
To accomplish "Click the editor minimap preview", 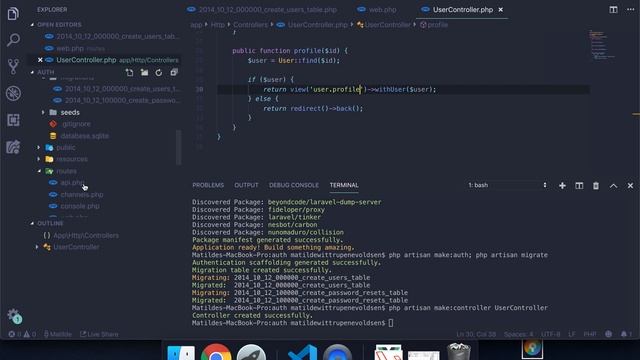I will click(602, 46).
